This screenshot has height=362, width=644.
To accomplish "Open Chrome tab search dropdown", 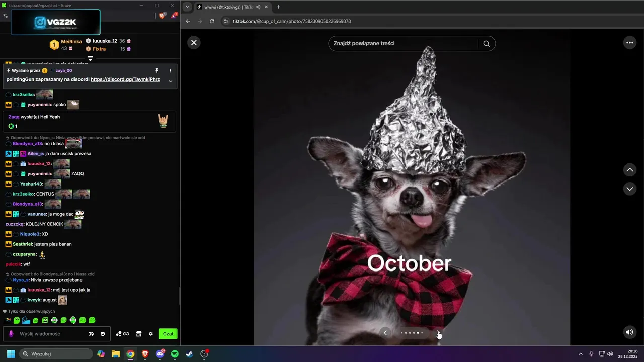I will tap(187, 7).
